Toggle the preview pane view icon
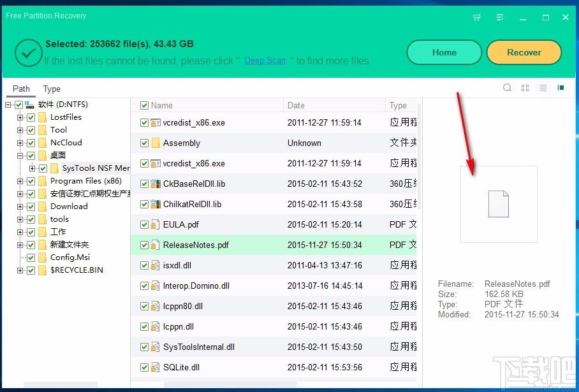 pyautogui.click(x=561, y=87)
